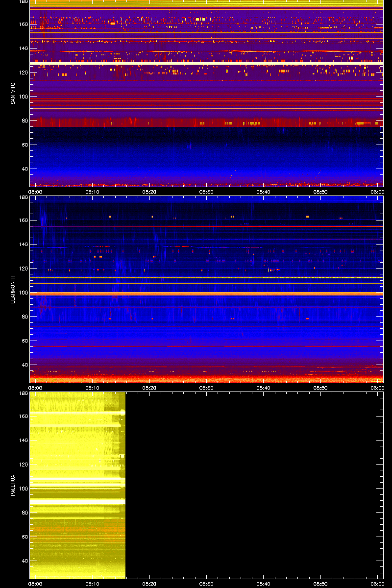Pick the 180 frequency label on Palehua axis
The width and height of the screenshot is (392, 588).
click(23, 393)
